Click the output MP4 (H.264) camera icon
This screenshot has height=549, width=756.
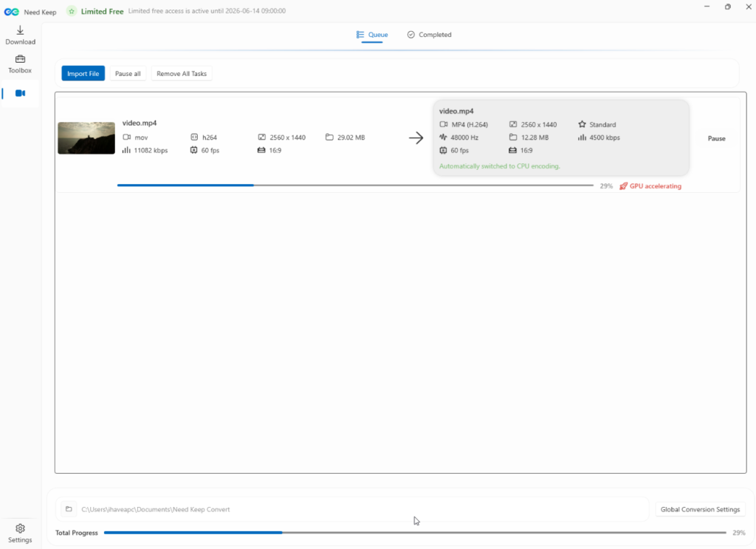pos(444,124)
